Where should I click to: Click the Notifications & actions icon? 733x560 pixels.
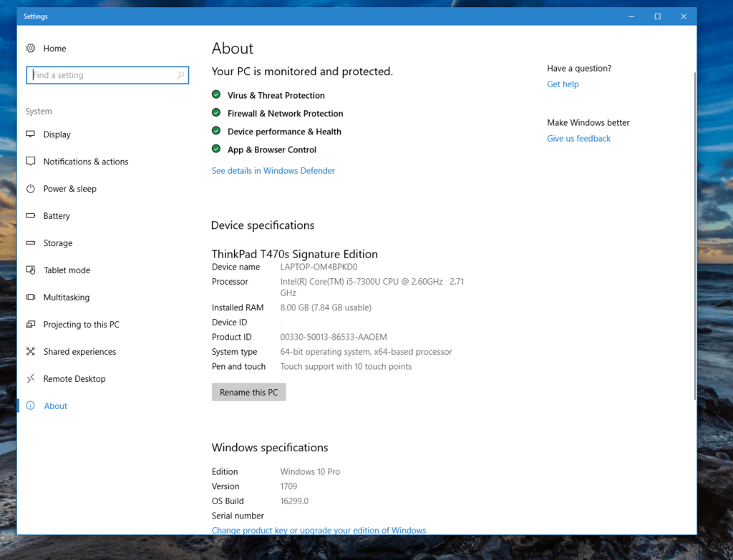pos(30,161)
